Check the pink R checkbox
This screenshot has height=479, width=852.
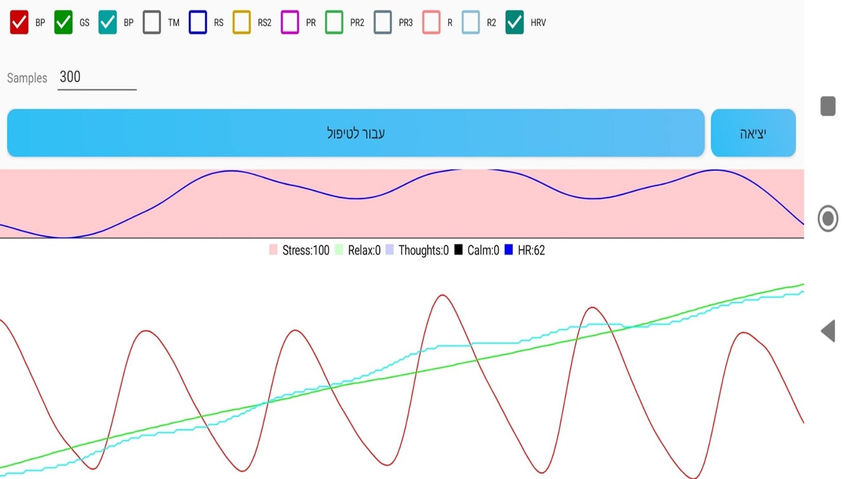pos(431,22)
